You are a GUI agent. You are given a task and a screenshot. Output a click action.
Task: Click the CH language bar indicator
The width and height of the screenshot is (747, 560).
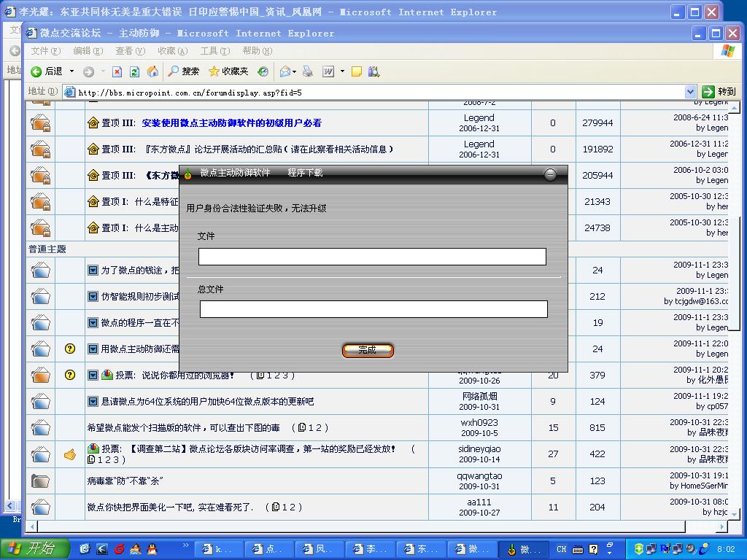click(562, 549)
